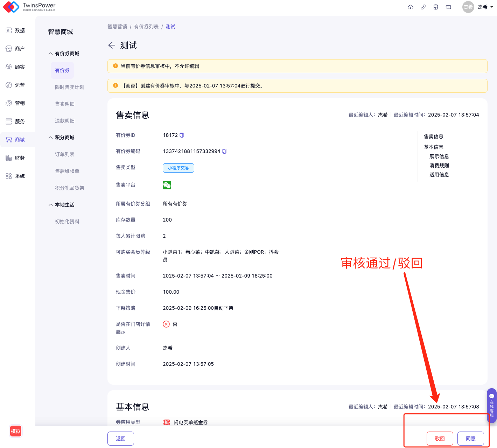Screen dimensions: 497x448
Task: Click the 小程序交易 sale type tag
Action: click(x=178, y=168)
